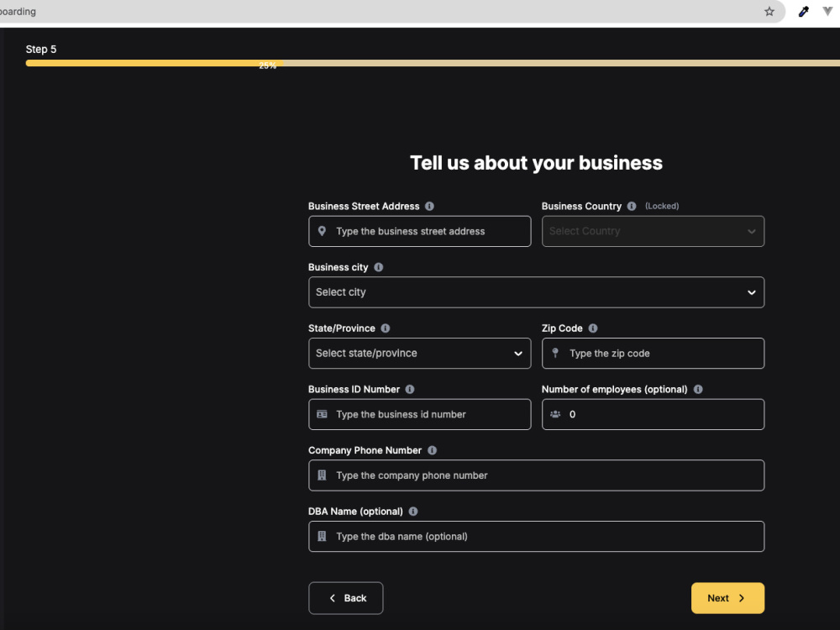Click the info icon beside Business ID Number
The height and width of the screenshot is (630, 840).
[x=410, y=390]
